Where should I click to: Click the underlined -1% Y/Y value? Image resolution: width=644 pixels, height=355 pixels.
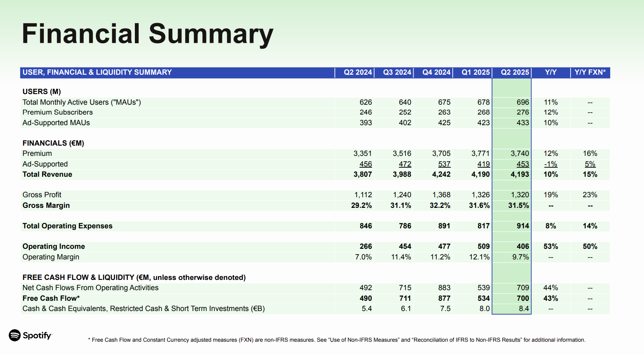tap(550, 164)
